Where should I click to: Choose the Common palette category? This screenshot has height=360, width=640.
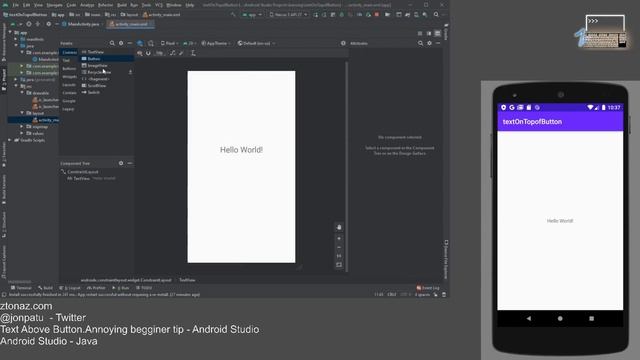pos(69,52)
